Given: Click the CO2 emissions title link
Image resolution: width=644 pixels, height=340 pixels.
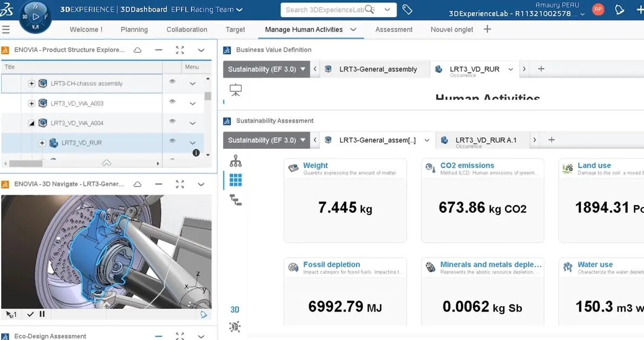Looking at the screenshot, I should click(467, 165).
